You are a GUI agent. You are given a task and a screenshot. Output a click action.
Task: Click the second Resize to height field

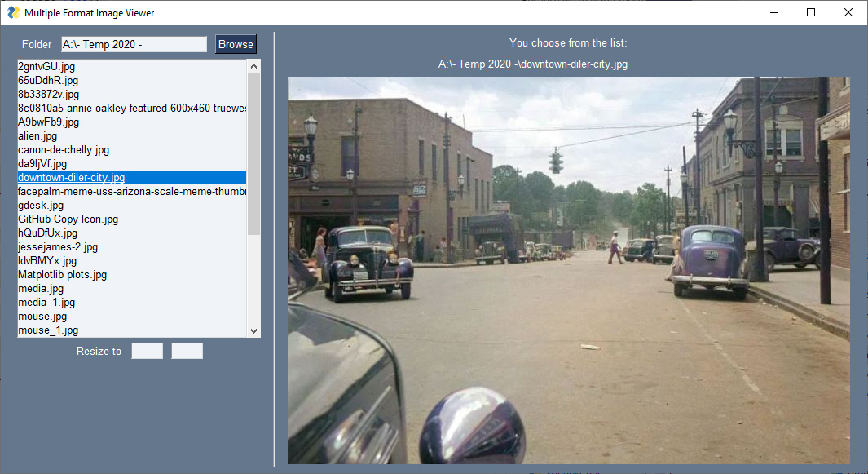pos(187,351)
